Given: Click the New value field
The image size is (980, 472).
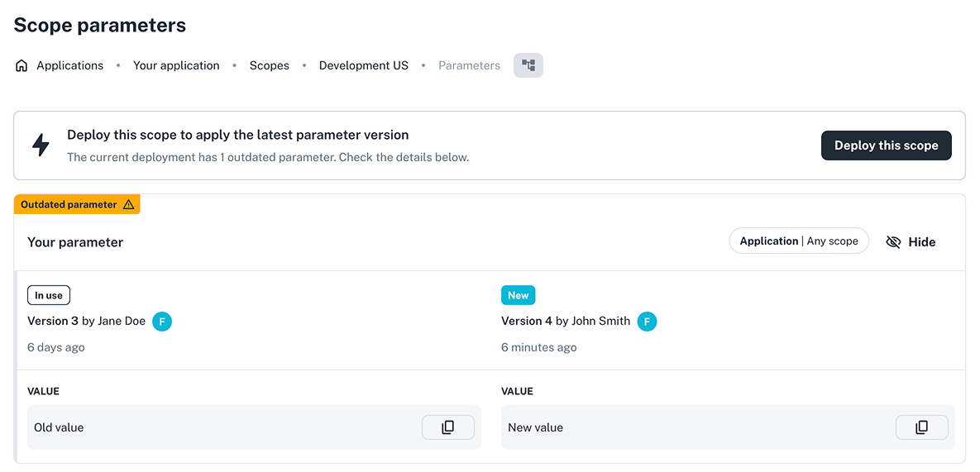Looking at the screenshot, I should pyautogui.click(x=695, y=427).
